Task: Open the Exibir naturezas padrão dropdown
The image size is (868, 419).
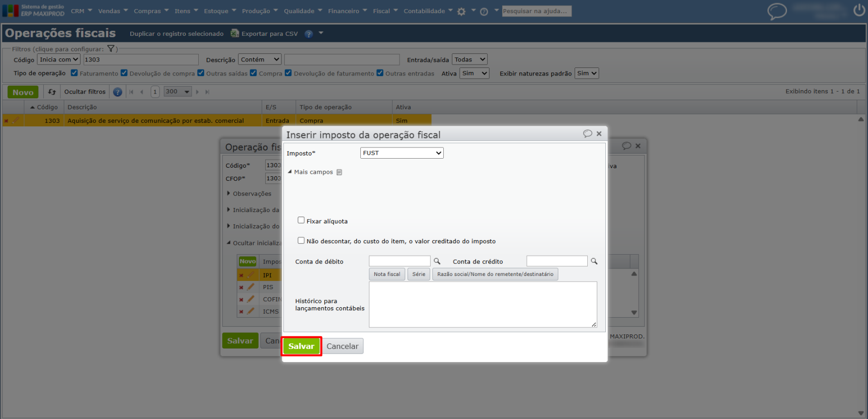Action: [x=587, y=74]
